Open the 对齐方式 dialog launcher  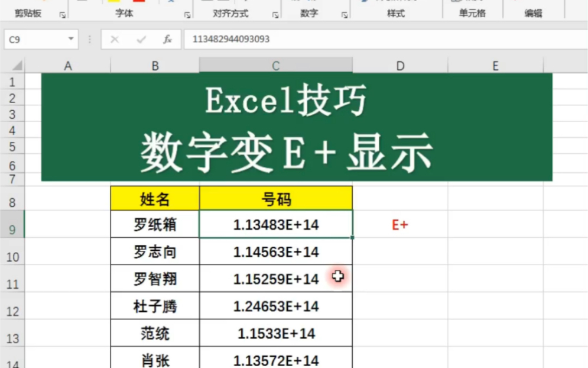pos(275,15)
